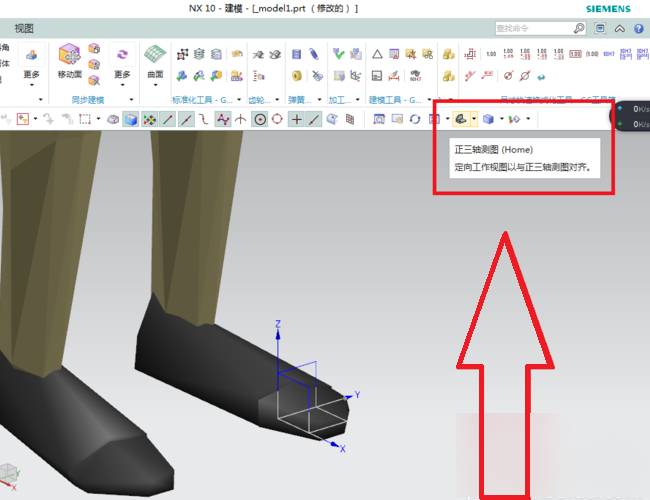Click the full screen toggle button
Image resolution: width=650 pixels, height=500 pixels.
click(600, 28)
